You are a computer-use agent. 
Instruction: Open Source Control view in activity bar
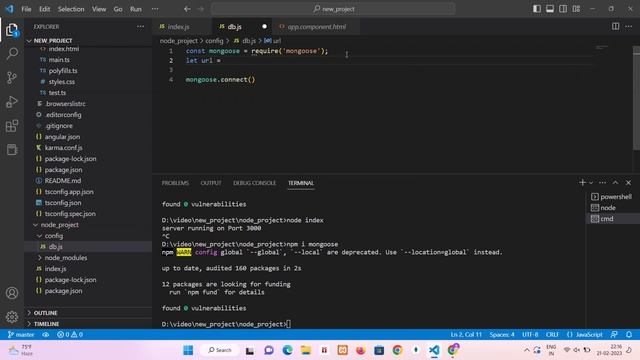pyautogui.click(x=12, y=78)
